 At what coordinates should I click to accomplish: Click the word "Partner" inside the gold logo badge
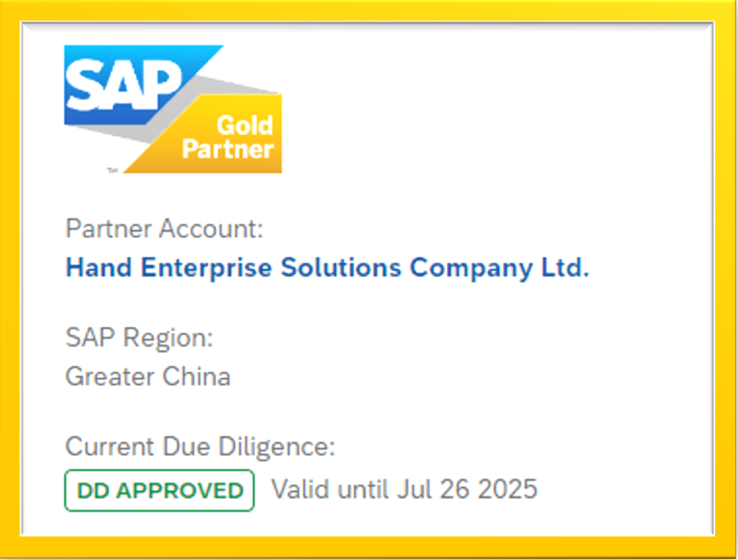click(x=228, y=149)
